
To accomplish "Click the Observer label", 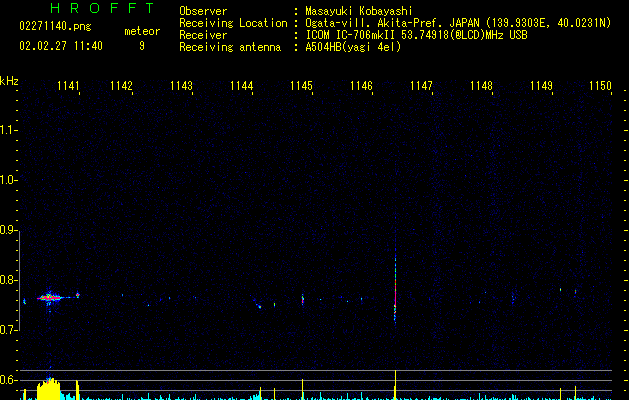I will click(x=203, y=11).
